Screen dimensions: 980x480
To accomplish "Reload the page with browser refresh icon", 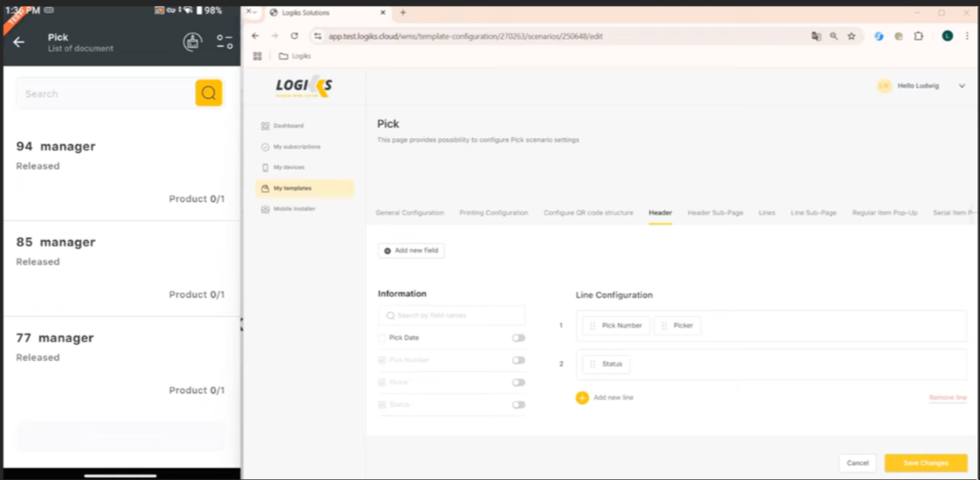I will 294,36.
